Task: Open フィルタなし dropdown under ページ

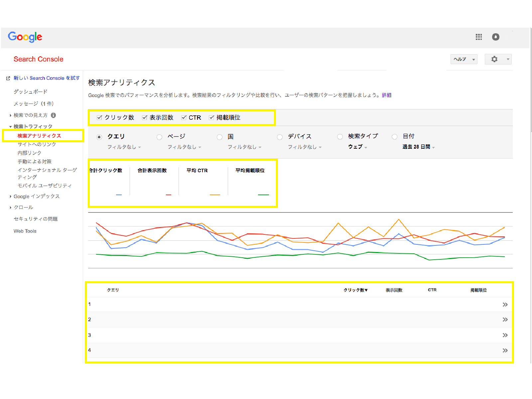Action: point(184,147)
